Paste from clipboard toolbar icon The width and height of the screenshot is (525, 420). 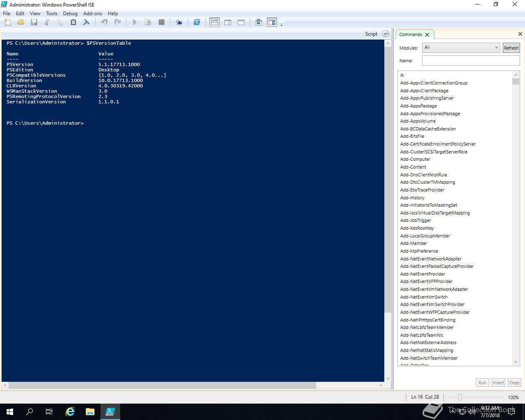tap(73, 23)
